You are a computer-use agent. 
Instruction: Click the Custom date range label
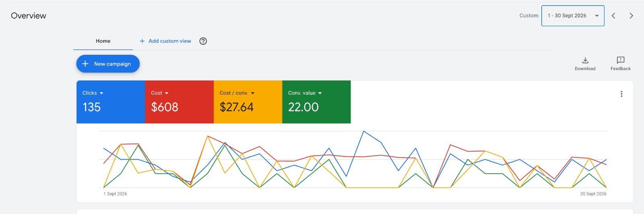pos(529,16)
